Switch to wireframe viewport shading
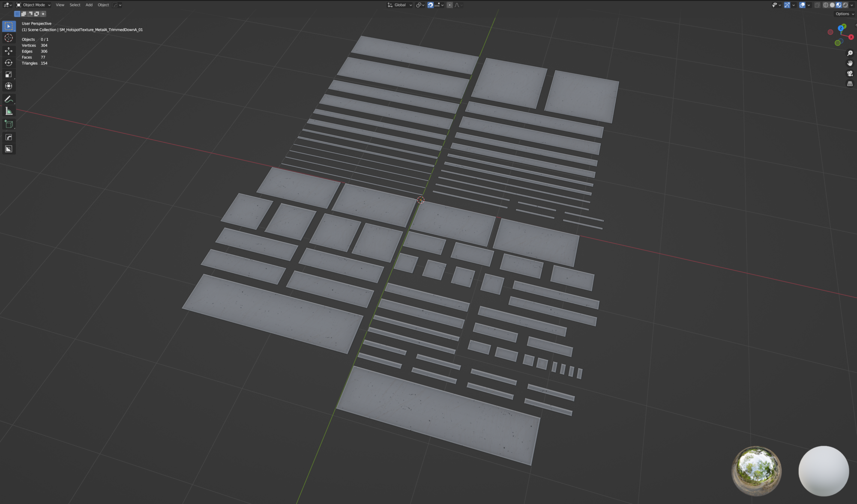The width and height of the screenshot is (857, 504). (825, 5)
